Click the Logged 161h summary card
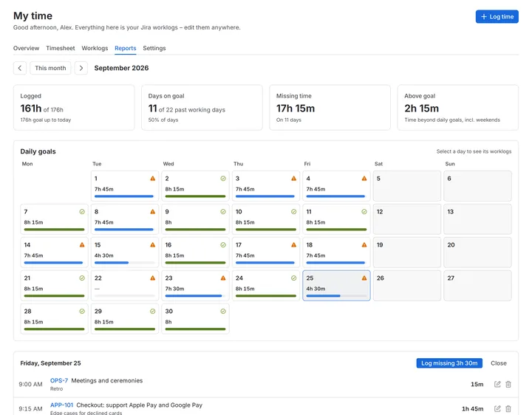Image resolution: width=532 pixels, height=415 pixels. [74, 108]
